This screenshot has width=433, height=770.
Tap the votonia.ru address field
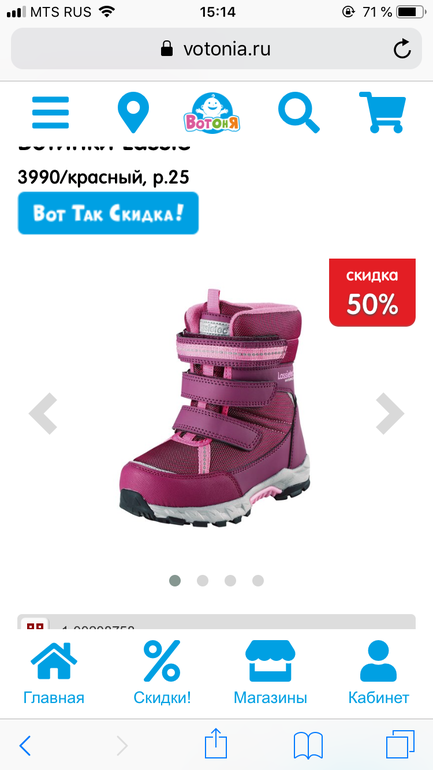(x=216, y=49)
